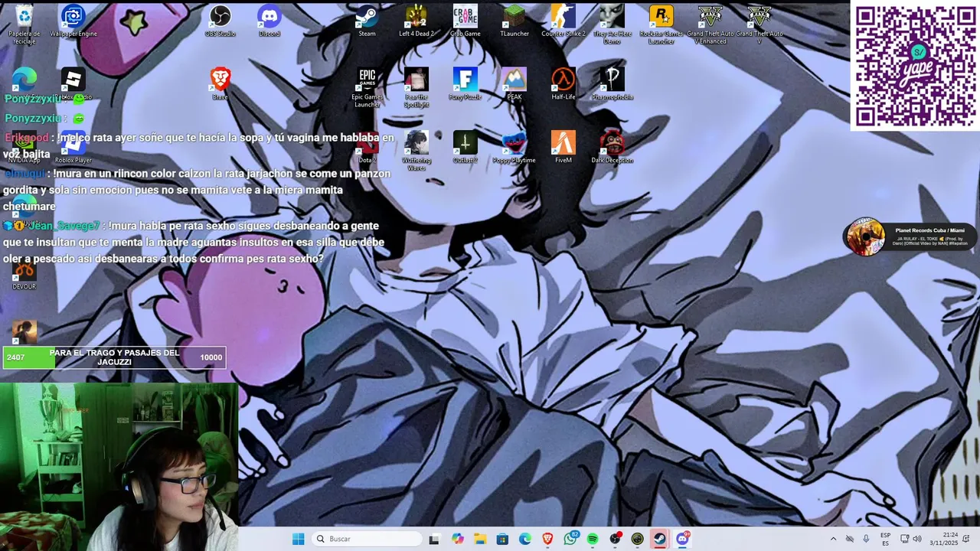Select the Fear the Spotlight shortcut

[416, 88]
